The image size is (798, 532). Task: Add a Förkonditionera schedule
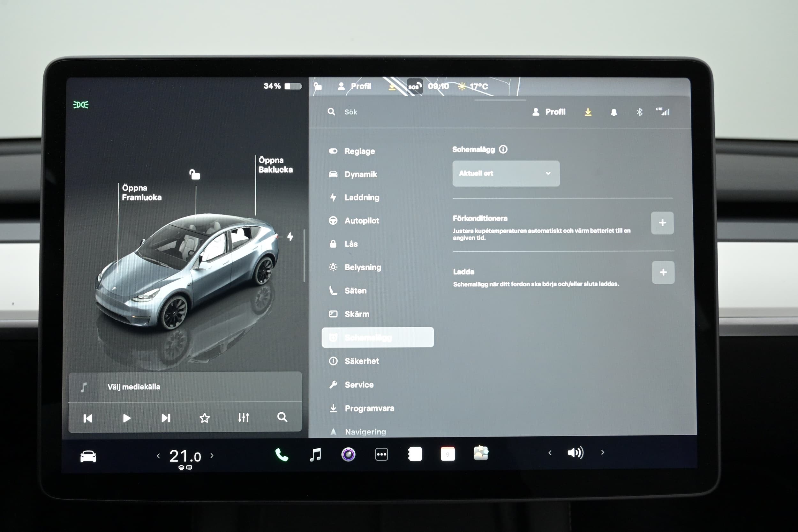coord(662,223)
